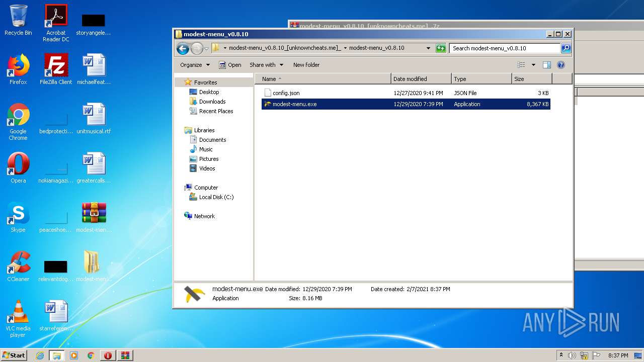
Task: Select Firefox desktop shortcut
Action: coord(18,69)
